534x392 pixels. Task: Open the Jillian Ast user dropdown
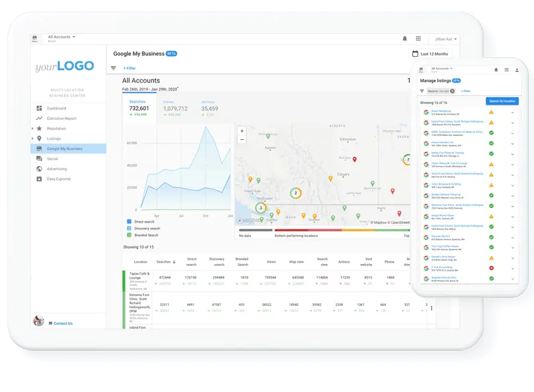click(446, 39)
